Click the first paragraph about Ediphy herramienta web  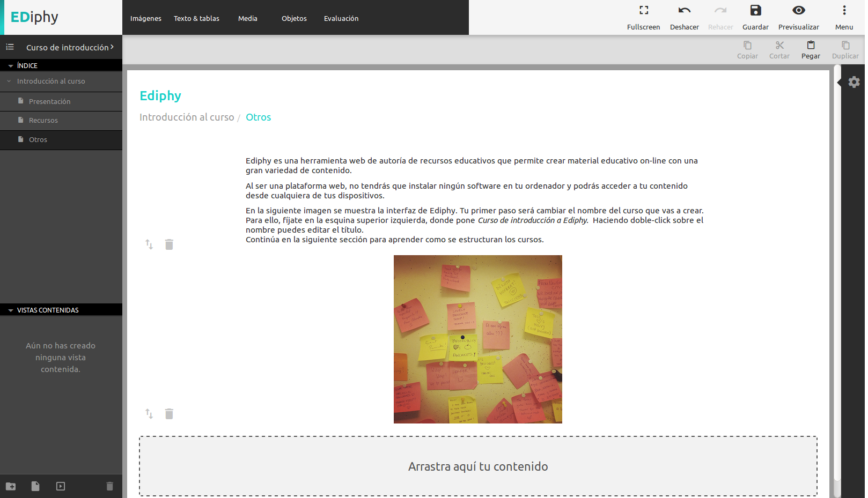(x=472, y=166)
